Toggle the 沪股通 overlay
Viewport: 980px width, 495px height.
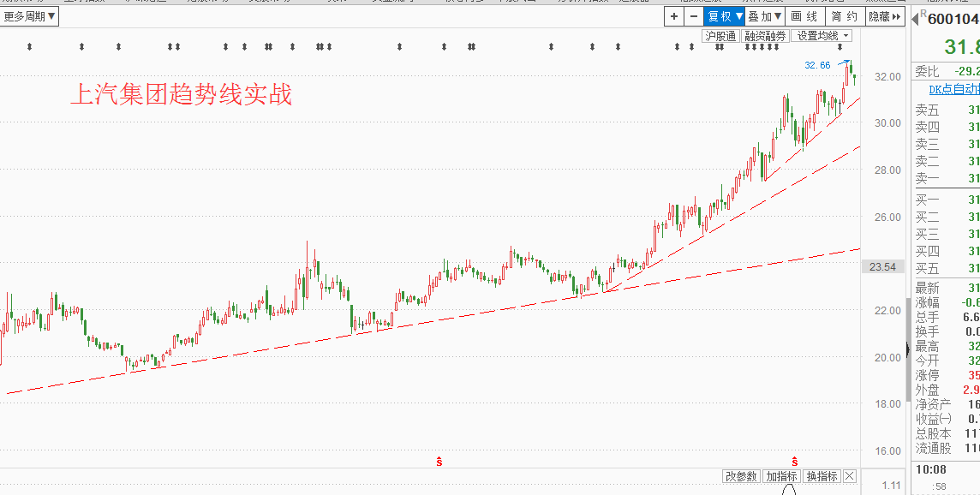point(720,36)
